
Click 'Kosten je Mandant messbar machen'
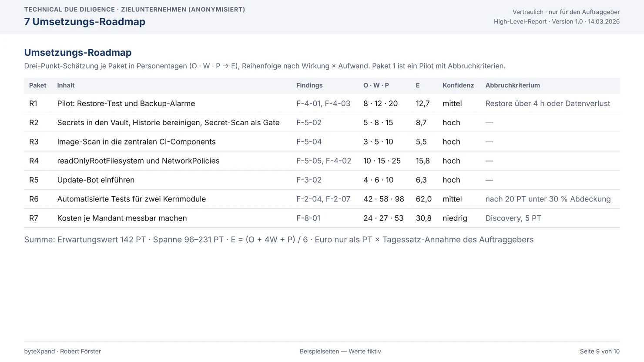(122, 218)
